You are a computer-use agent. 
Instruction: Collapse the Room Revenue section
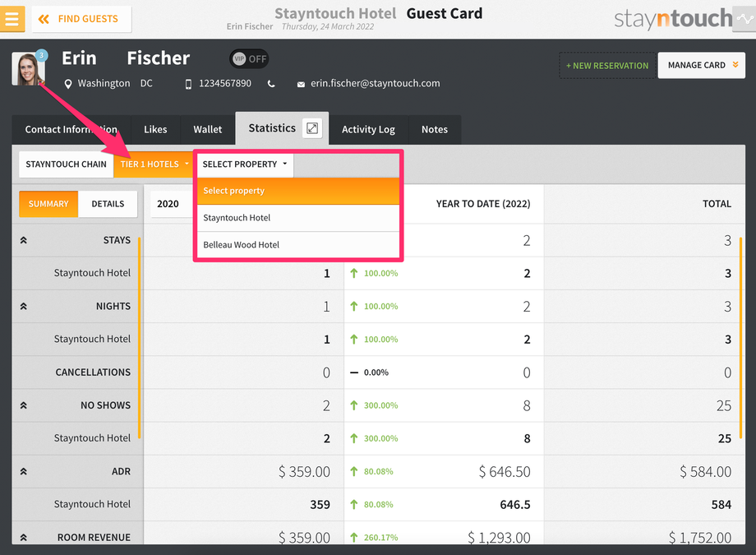[23, 537]
